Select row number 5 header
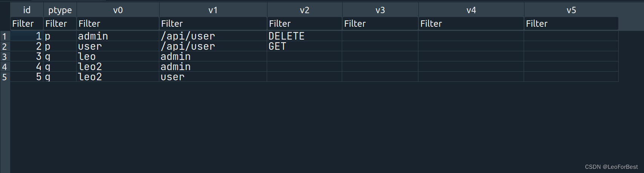This screenshot has width=644, height=173. coord(5,77)
